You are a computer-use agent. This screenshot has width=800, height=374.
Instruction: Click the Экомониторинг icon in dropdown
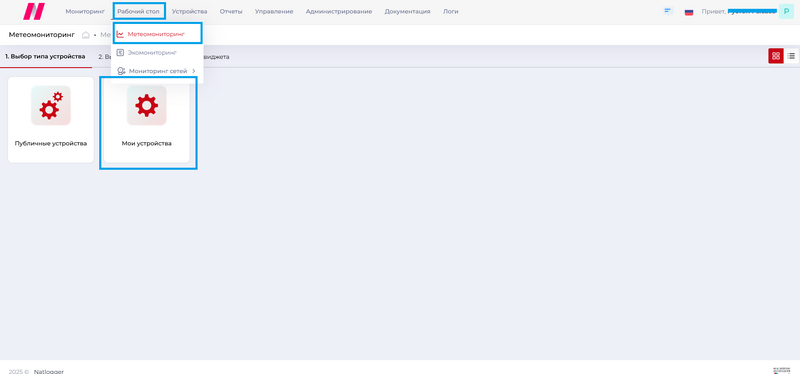click(x=120, y=52)
